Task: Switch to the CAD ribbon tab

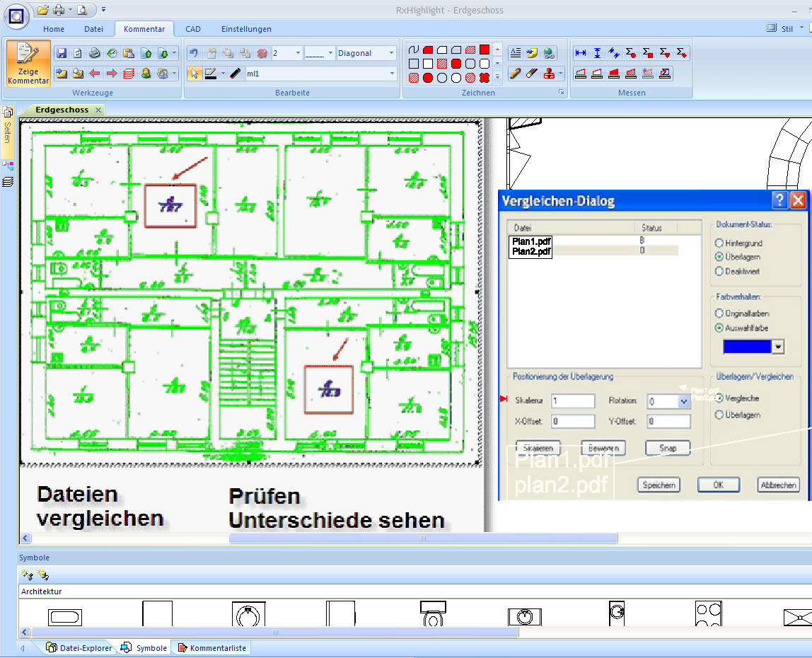Action: [x=193, y=29]
